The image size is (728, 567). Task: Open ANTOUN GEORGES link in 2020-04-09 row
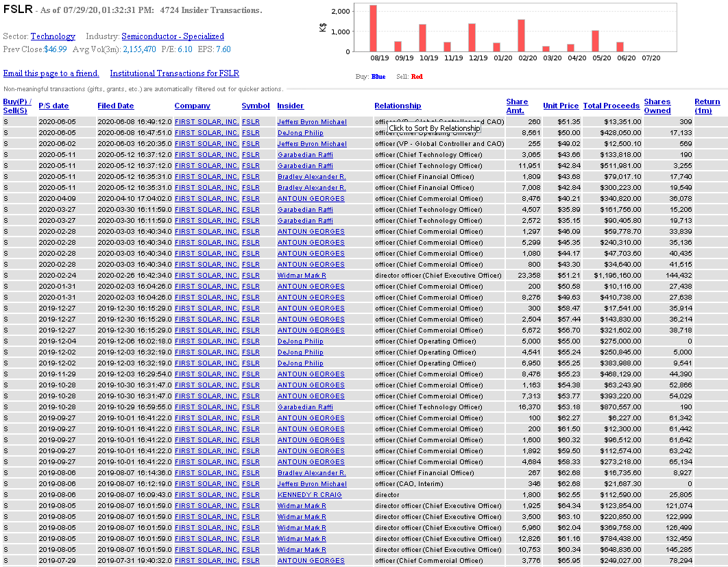click(x=311, y=199)
